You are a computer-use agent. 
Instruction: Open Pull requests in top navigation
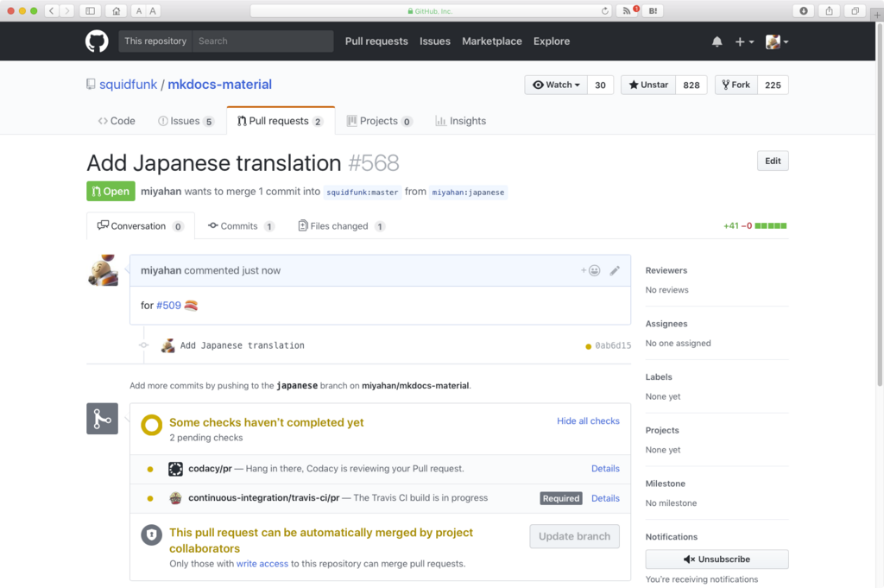click(376, 41)
